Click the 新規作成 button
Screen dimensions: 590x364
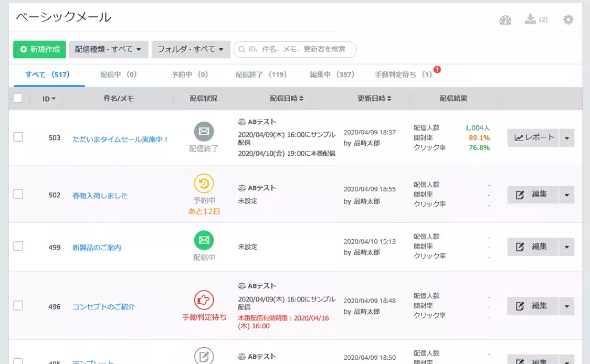39,49
